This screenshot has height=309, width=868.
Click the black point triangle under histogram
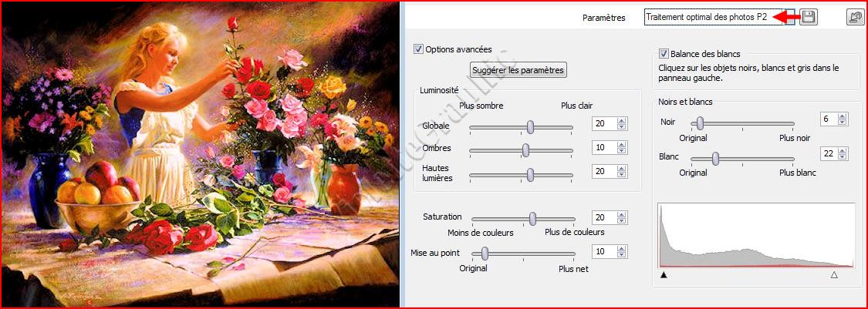(x=664, y=274)
